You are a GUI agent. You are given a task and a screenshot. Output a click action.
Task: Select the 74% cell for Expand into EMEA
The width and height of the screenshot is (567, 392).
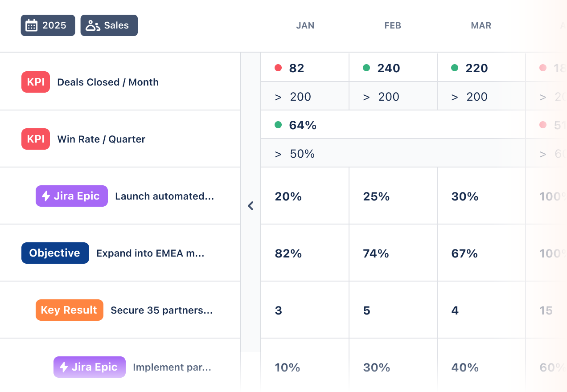[x=393, y=253]
